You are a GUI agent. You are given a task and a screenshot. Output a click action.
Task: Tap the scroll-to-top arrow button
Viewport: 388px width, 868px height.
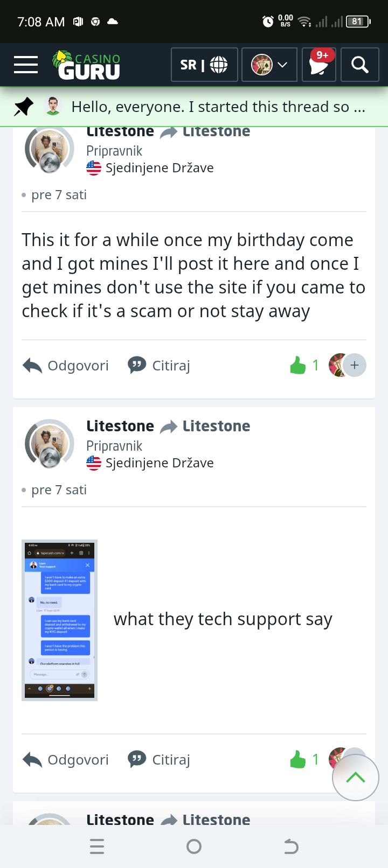356,778
